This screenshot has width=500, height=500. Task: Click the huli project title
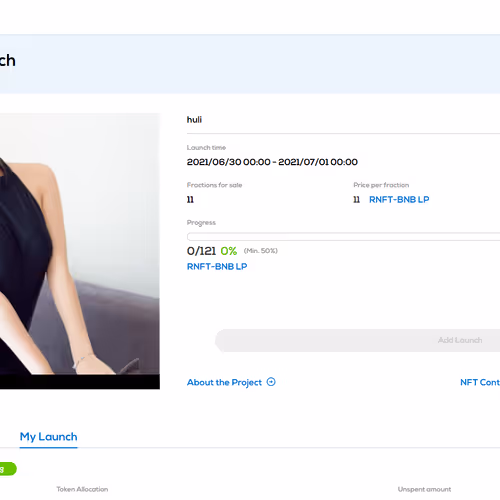tap(194, 120)
